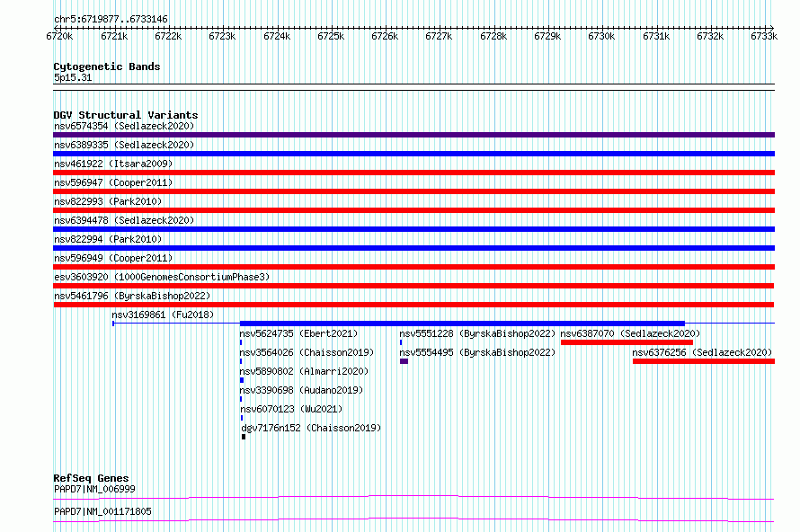
Task: Click the blue nsv822994 variant bar
Action: coord(413,248)
